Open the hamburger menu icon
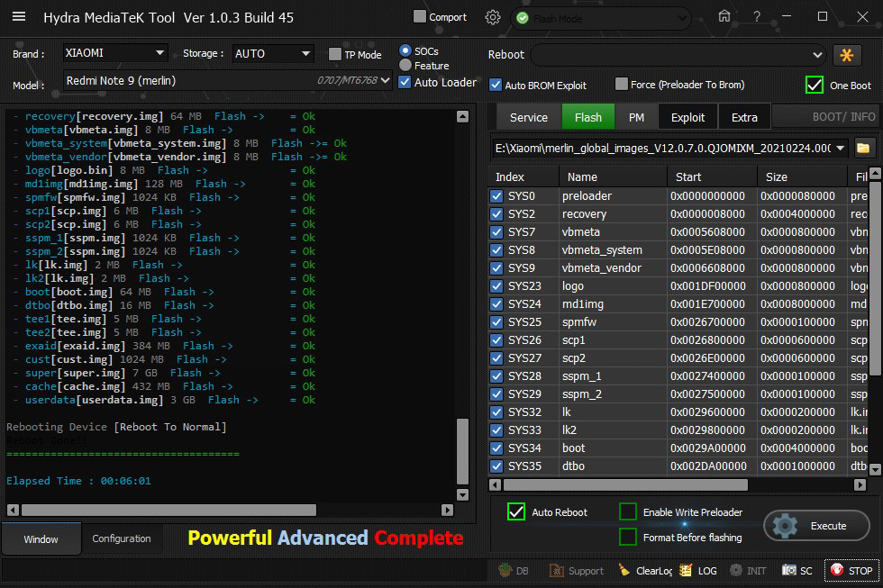Viewport: 883px width, 588px height. [x=19, y=16]
